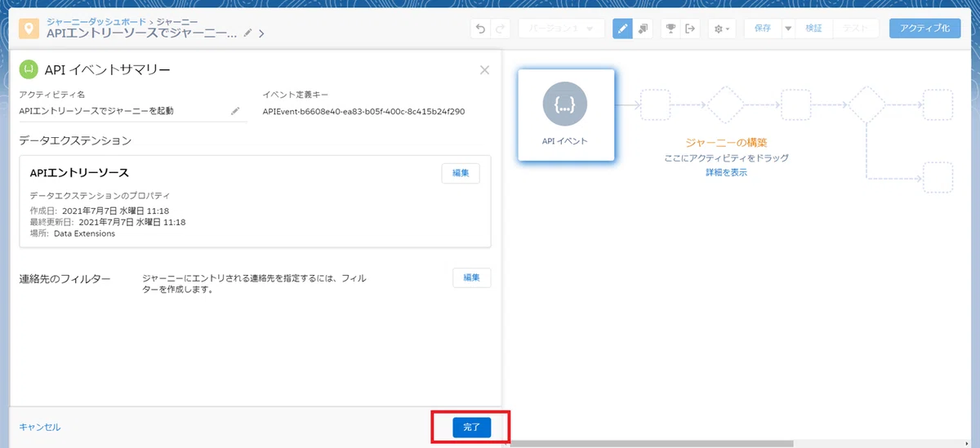Click the APIエントリーソース data extension name

pyautogui.click(x=79, y=173)
